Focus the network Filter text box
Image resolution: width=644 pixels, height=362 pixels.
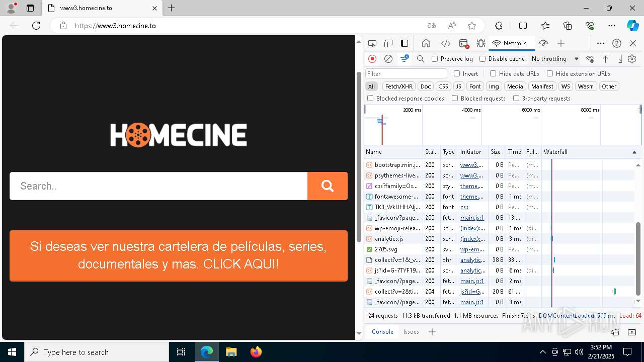coord(406,73)
